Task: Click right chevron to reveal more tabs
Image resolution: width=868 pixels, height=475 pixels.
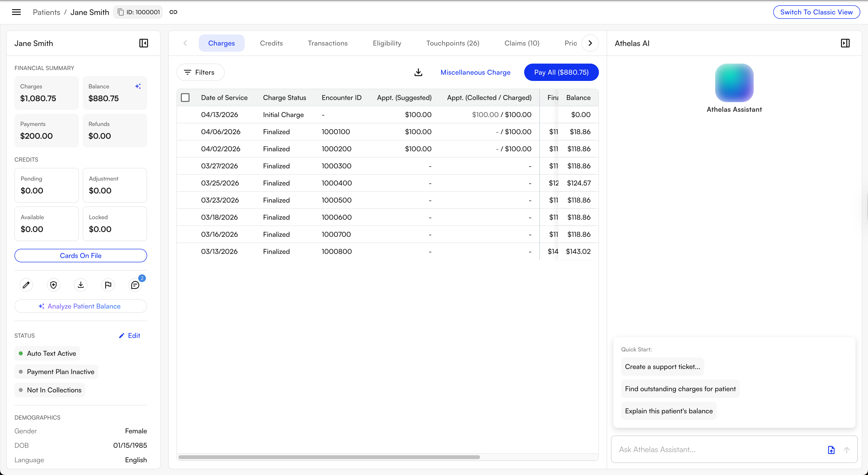Action: (x=590, y=43)
